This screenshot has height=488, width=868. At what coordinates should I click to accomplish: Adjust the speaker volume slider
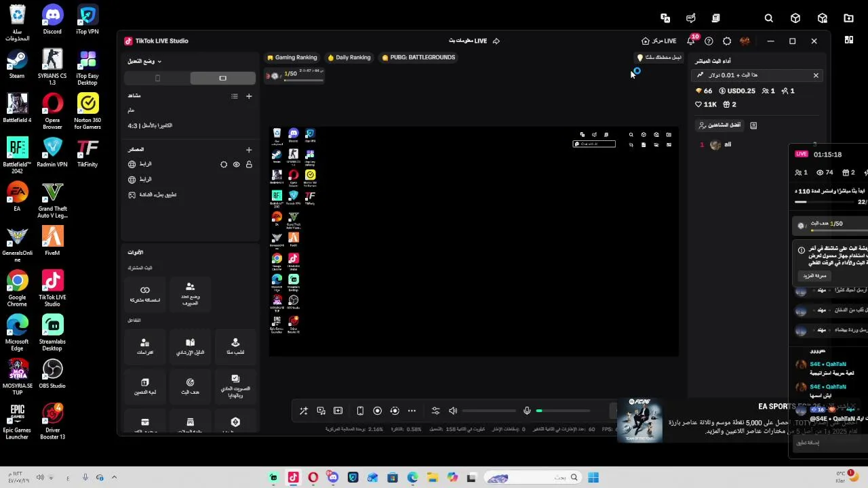click(488, 411)
